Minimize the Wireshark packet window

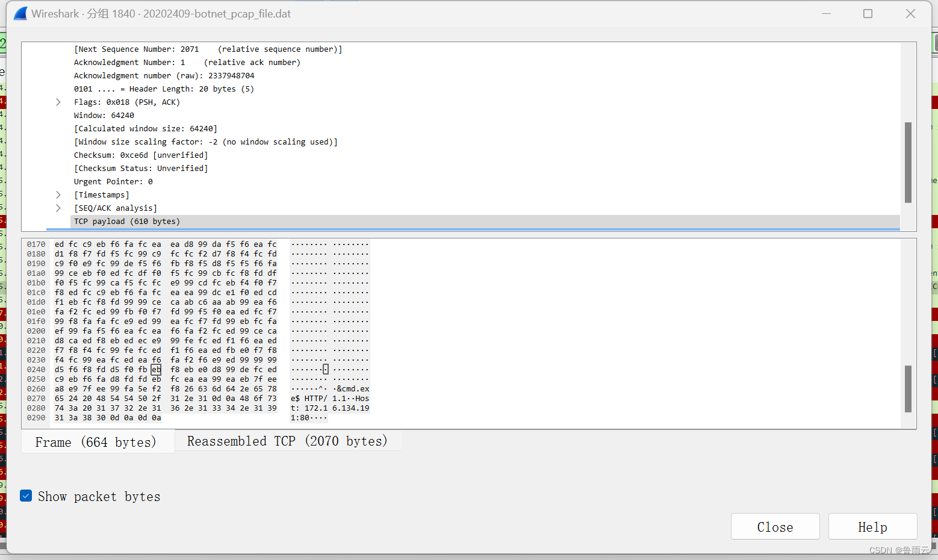(x=827, y=13)
